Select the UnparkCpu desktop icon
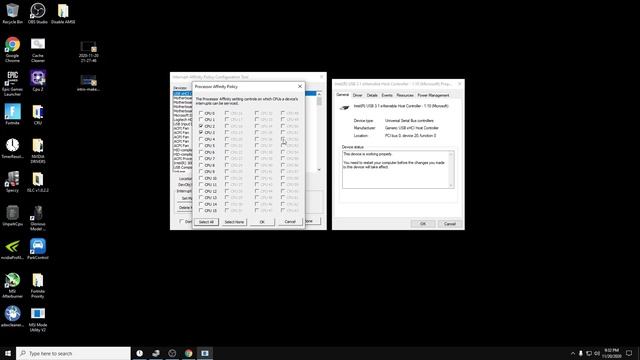The width and height of the screenshot is (640, 360). [12, 216]
